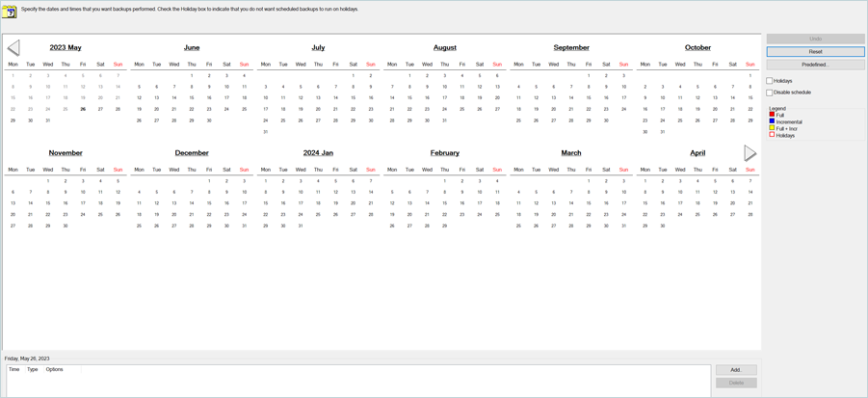Click the Time column header
The height and width of the screenshot is (398, 868).
coord(13,369)
